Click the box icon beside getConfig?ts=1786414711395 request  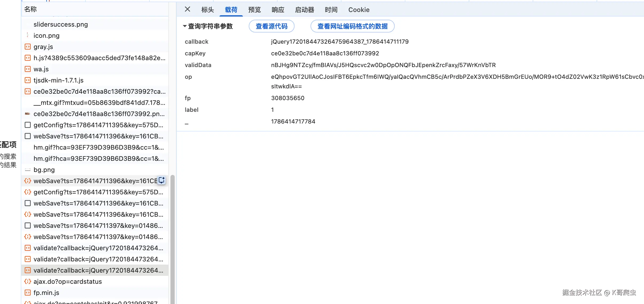pyautogui.click(x=28, y=125)
